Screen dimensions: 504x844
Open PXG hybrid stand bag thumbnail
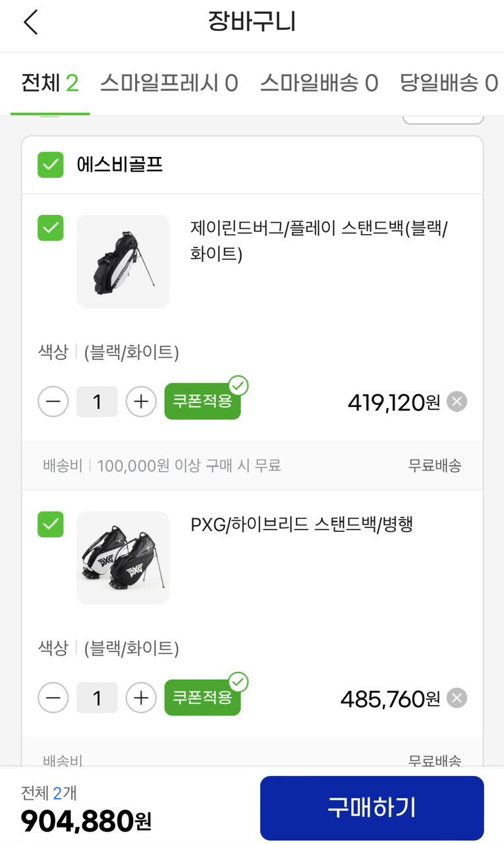coord(123,558)
